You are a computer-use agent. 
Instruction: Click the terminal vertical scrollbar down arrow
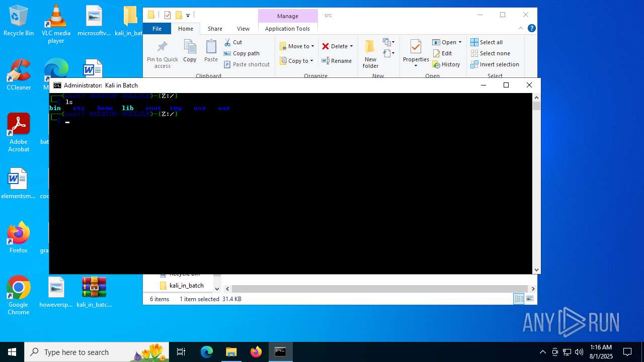coord(536,270)
